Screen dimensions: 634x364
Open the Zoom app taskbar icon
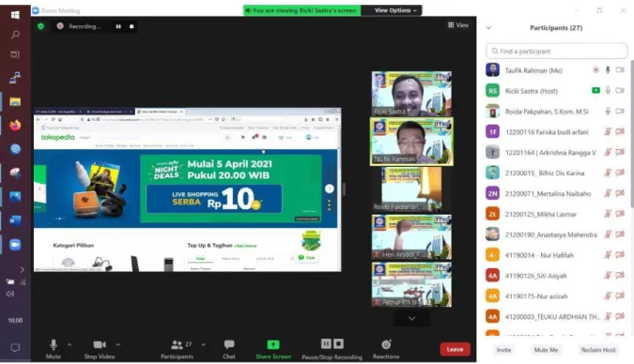[x=15, y=245]
